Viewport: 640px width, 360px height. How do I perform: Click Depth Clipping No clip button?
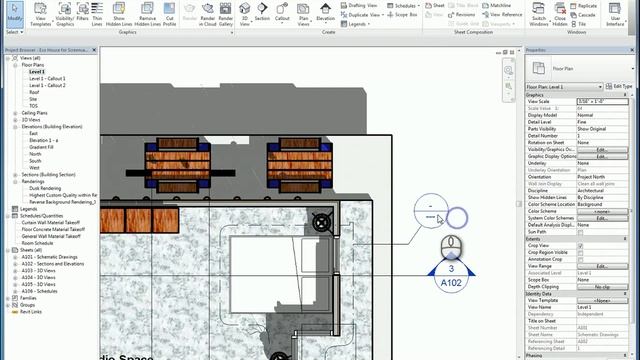tap(602, 287)
